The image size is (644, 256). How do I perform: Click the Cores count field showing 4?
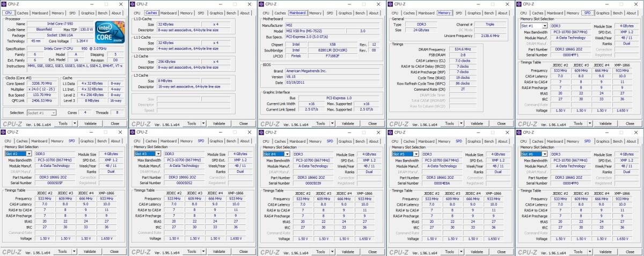(x=84, y=113)
